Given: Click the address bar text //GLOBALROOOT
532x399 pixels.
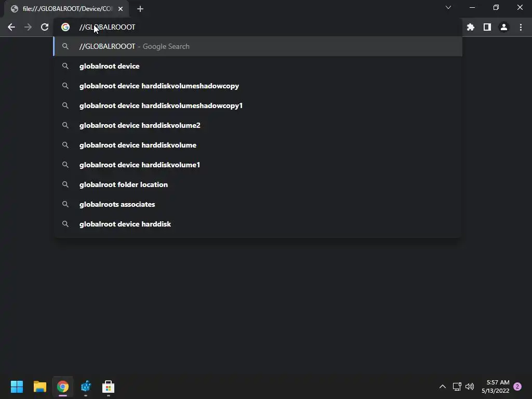Looking at the screenshot, I should click(107, 27).
